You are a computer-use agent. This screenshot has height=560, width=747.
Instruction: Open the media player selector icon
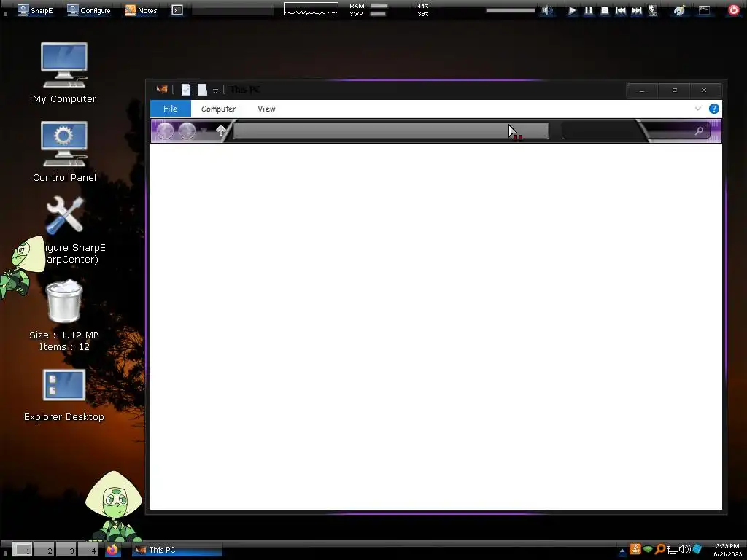click(653, 10)
